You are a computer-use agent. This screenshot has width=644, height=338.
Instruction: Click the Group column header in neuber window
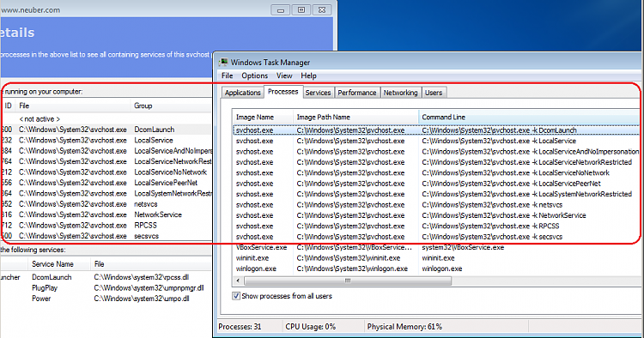coord(172,106)
